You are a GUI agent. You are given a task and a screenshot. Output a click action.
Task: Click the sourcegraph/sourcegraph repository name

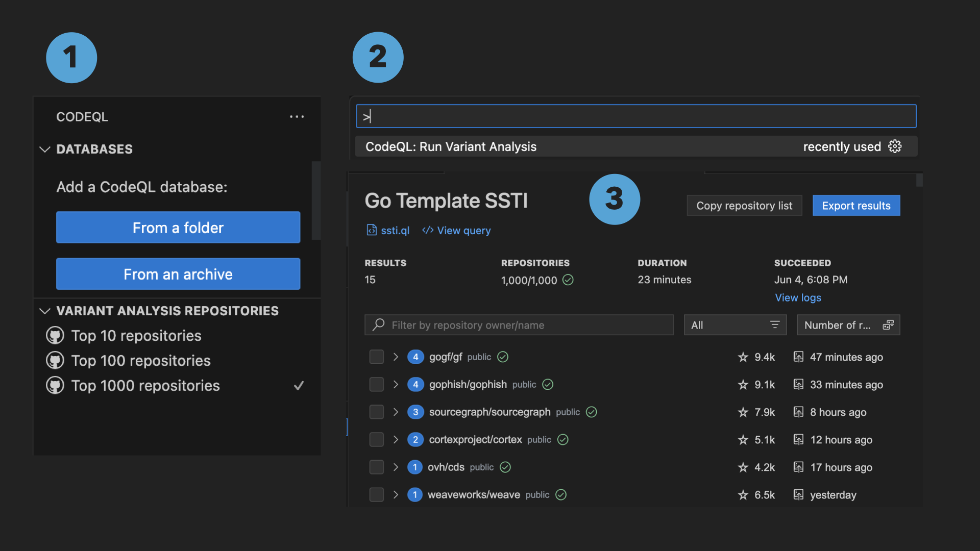click(489, 412)
